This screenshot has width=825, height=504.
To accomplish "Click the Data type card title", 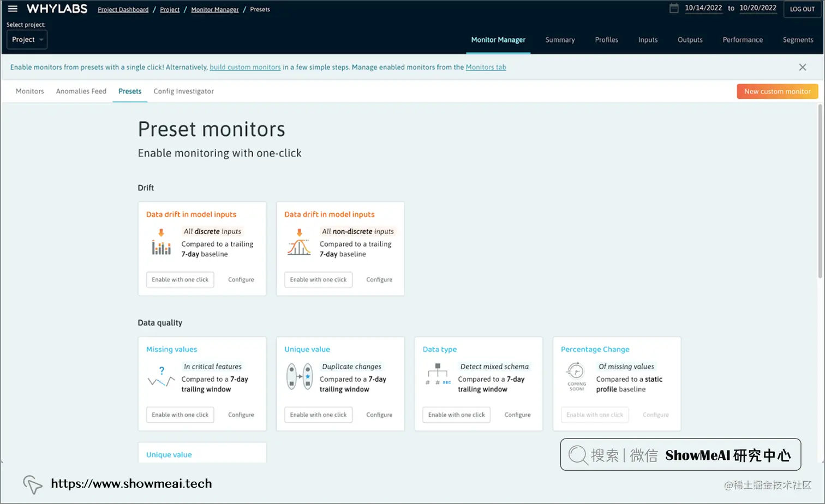I will [439, 349].
